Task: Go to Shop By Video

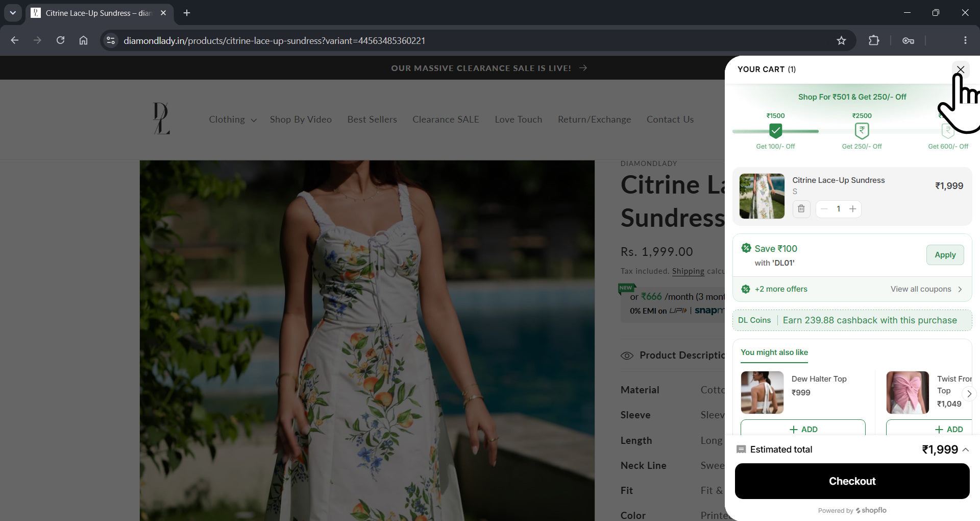Action: [x=301, y=120]
